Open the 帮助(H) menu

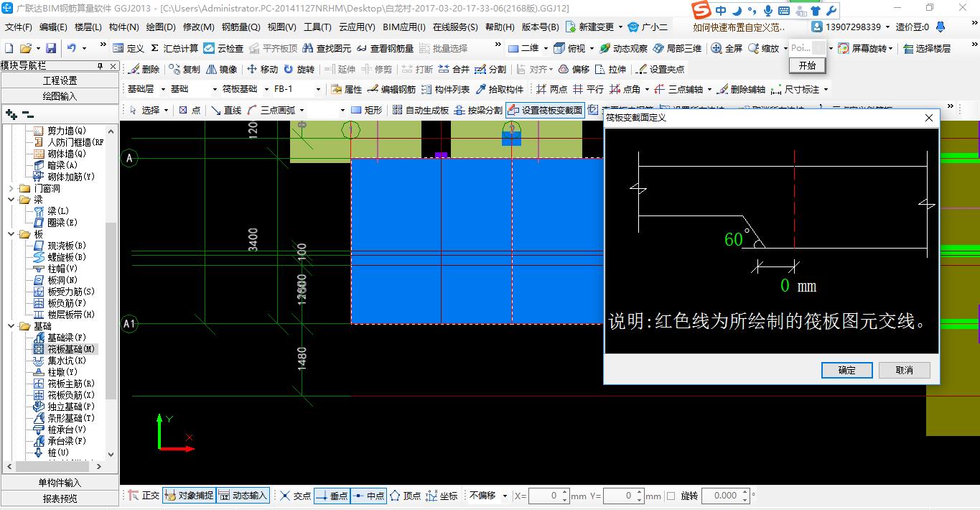[500, 27]
